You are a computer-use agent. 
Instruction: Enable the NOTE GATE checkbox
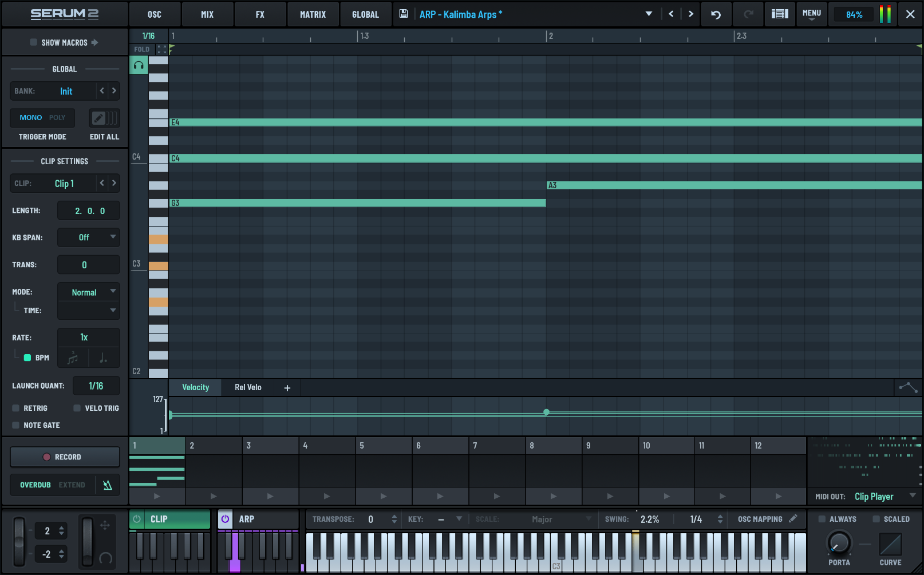pyautogui.click(x=16, y=425)
